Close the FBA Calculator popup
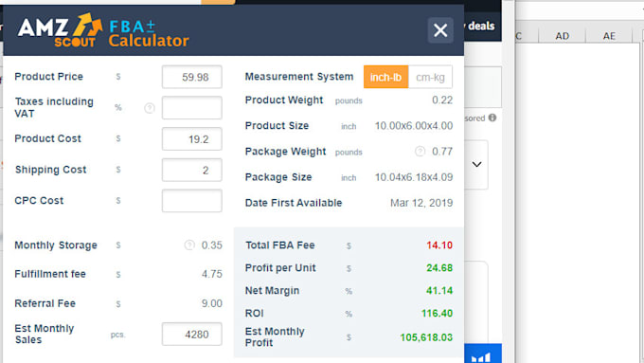Screen dimensions: 644x363 440,30
